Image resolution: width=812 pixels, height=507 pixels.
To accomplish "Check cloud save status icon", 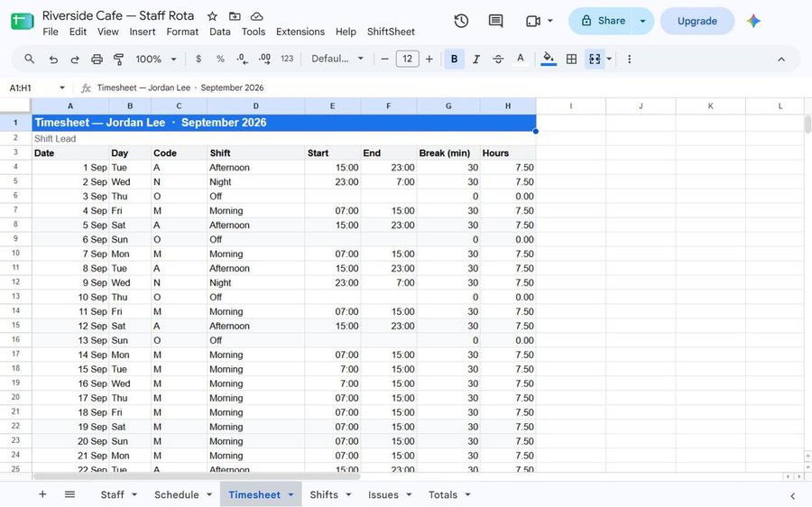I will (x=256, y=16).
